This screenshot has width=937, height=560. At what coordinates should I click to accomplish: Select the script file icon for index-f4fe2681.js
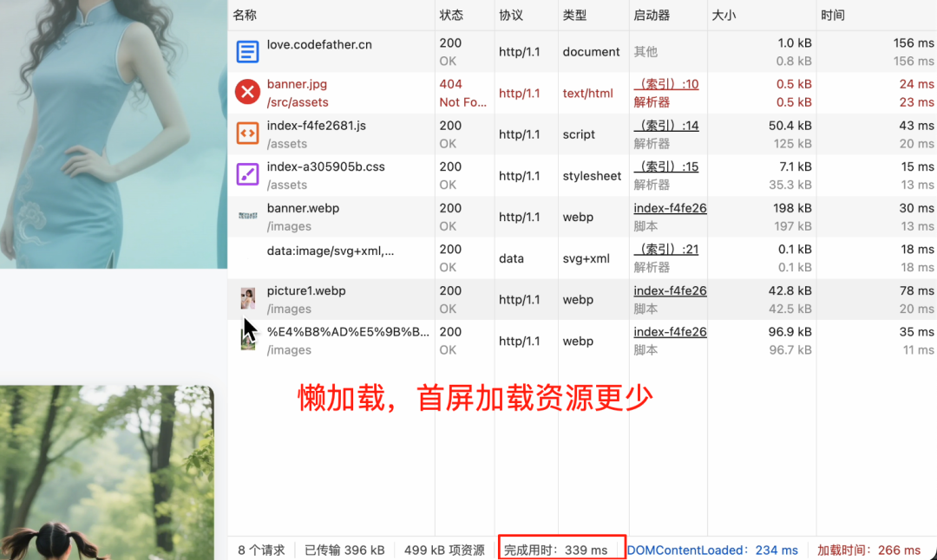click(x=247, y=133)
